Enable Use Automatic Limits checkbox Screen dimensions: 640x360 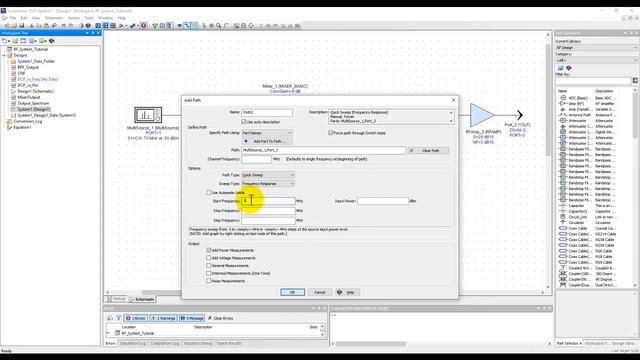pyautogui.click(x=209, y=192)
